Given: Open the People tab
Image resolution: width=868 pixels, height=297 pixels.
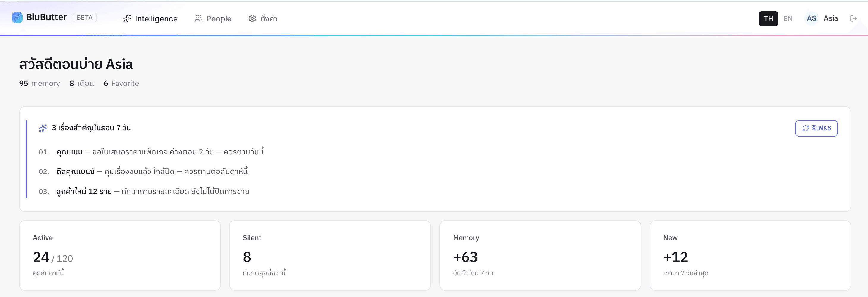Looking at the screenshot, I should click(213, 18).
